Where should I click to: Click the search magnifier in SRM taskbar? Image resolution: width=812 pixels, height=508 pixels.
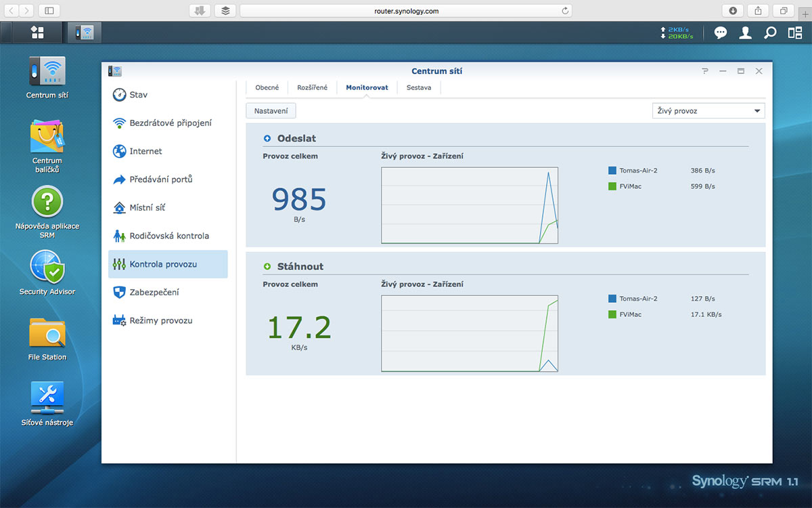coord(770,33)
